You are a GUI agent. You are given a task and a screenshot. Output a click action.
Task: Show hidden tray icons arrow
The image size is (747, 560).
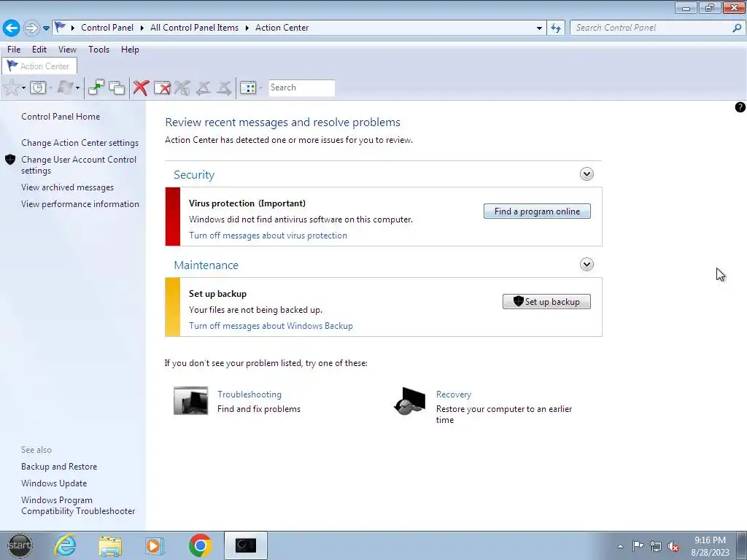(x=620, y=546)
